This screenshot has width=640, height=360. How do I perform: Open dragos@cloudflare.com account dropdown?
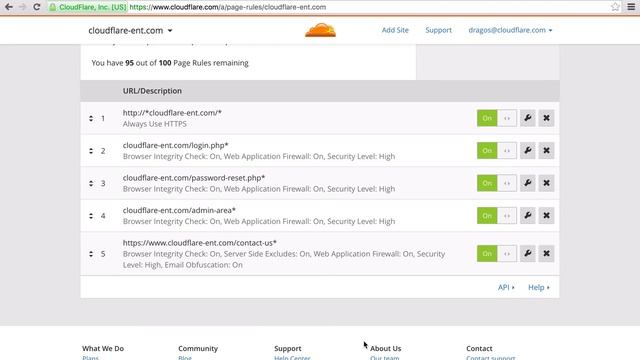[x=510, y=30]
